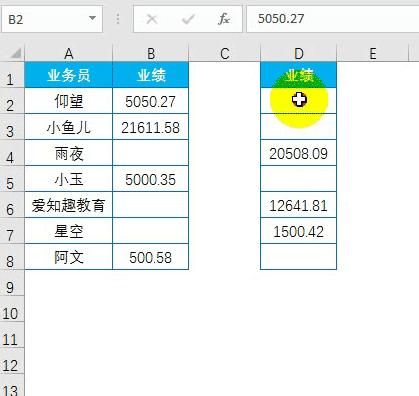Select cell containing 仰望
Image resolution: width=419 pixels, height=396 pixels.
tap(69, 101)
